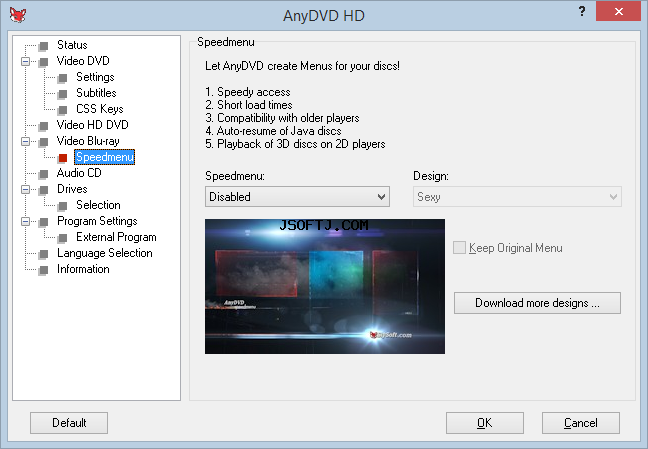Select Drives in the tree
This screenshot has height=449, width=648.
pos(72,189)
